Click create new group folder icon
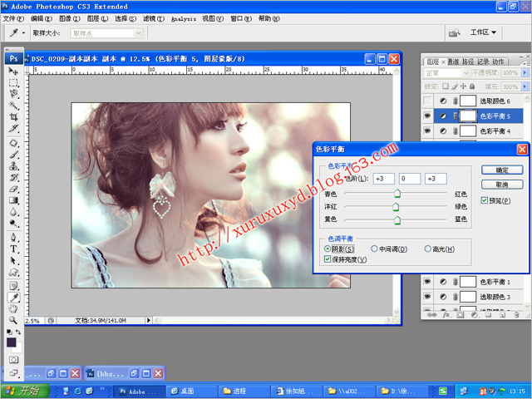 click(x=488, y=315)
